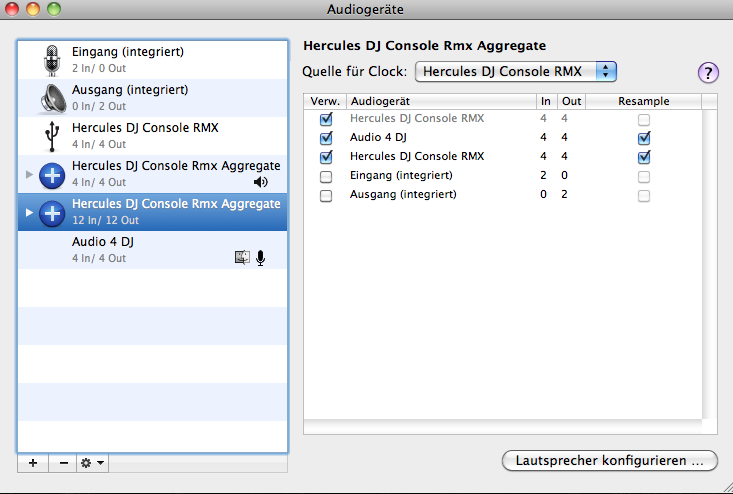Disable Resample for Audio 4 DJ
The image size is (733, 494).
pos(644,138)
